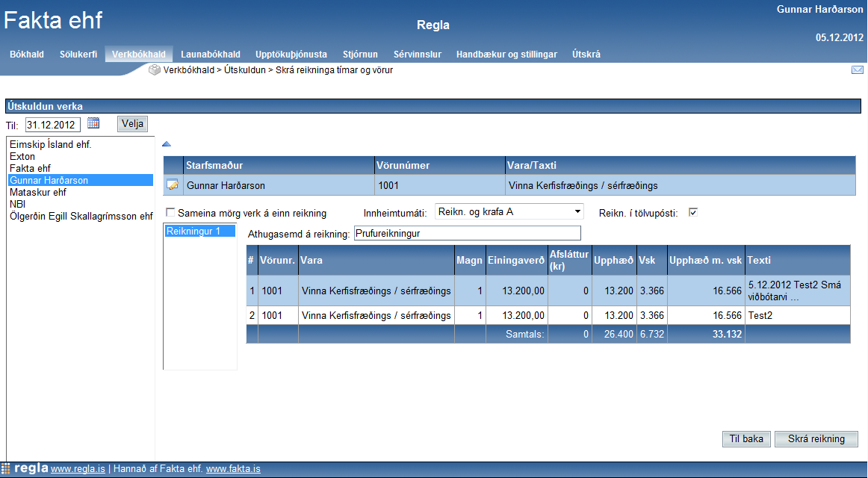Viewport: 868px width, 478px height.
Task: Click edit icon beside Gunnar Harðarson row
Action: coord(173,185)
